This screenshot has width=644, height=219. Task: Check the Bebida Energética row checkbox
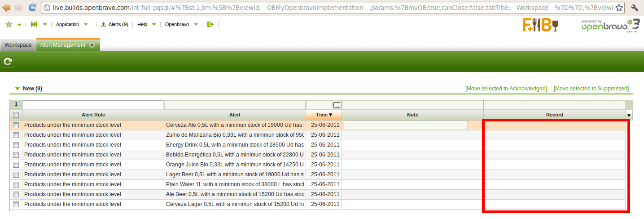coord(16,155)
